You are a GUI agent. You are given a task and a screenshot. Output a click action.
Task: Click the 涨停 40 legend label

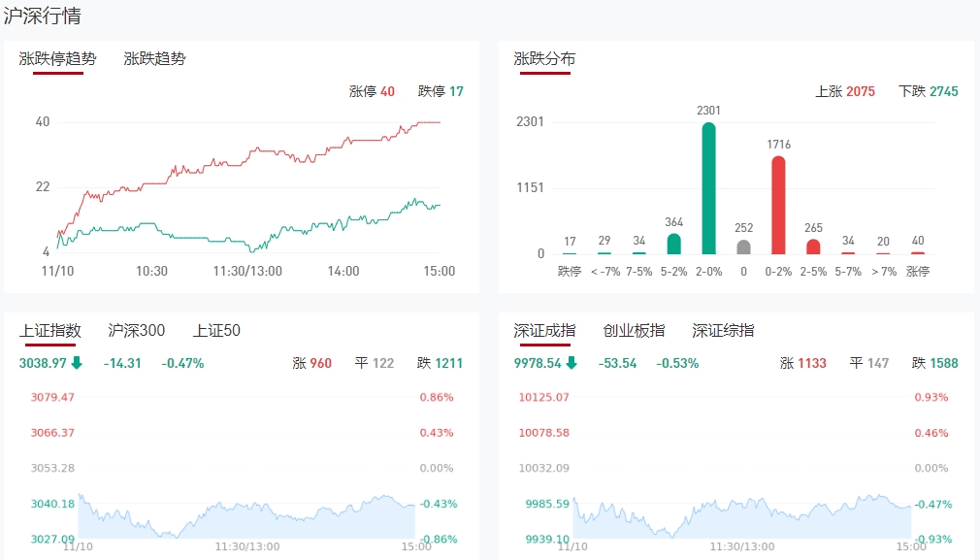tap(372, 91)
